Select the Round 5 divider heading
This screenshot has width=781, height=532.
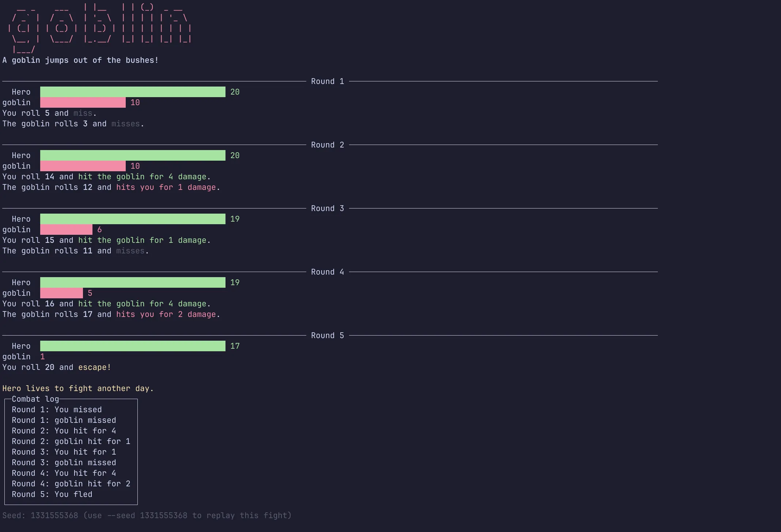(x=327, y=336)
